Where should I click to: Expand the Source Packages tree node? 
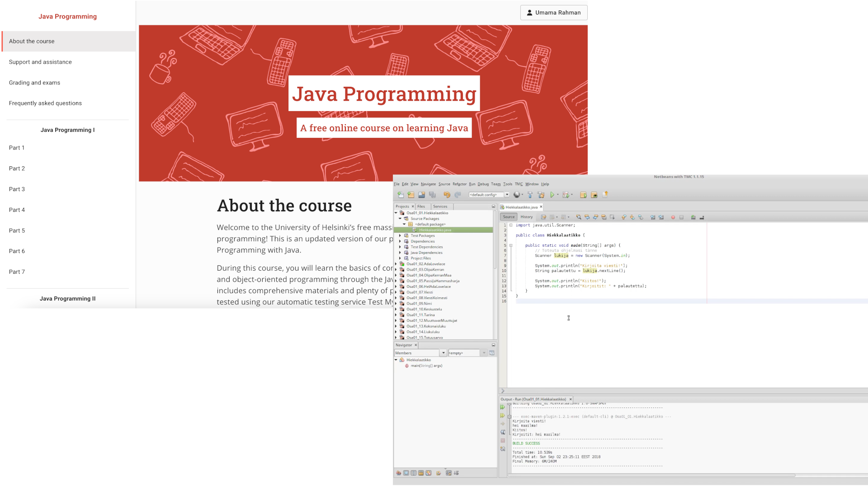point(400,218)
